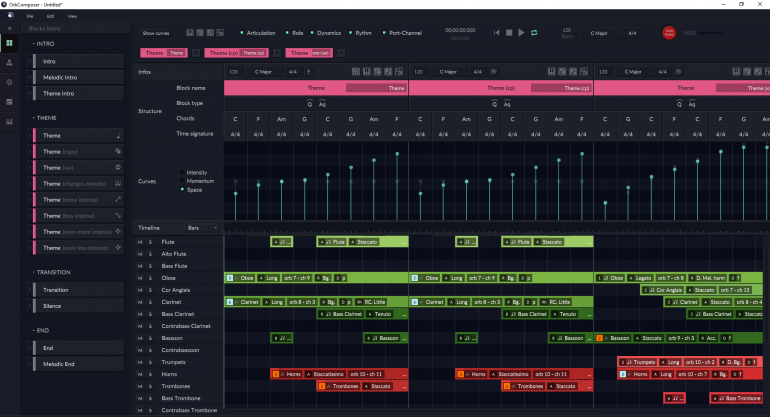Click the copy icon on Theme (copy) block

(x=118, y=151)
